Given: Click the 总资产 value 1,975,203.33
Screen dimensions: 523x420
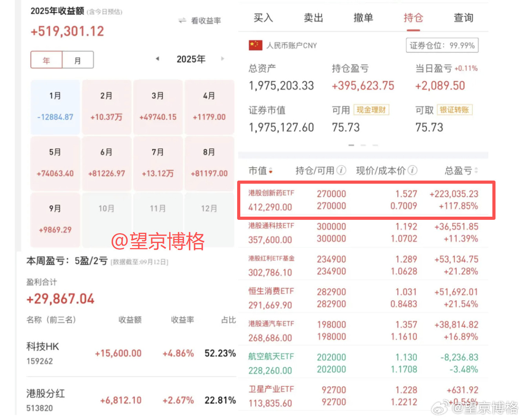Looking at the screenshot, I should click(x=281, y=86).
